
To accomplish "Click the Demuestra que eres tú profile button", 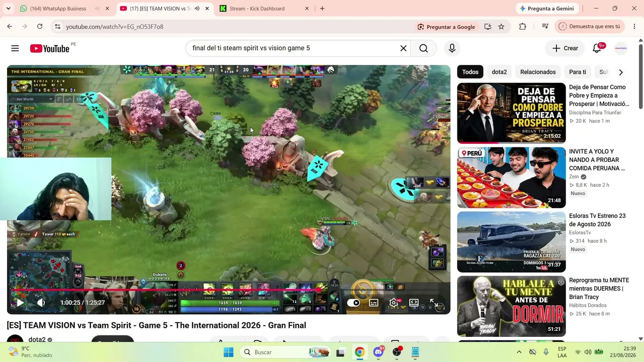I will click(590, 27).
